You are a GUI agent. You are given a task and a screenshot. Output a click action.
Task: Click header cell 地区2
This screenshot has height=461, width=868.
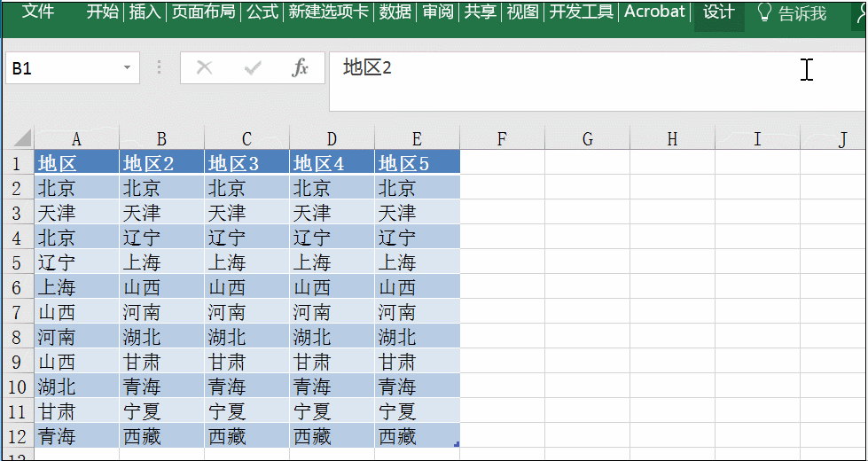[161, 163]
